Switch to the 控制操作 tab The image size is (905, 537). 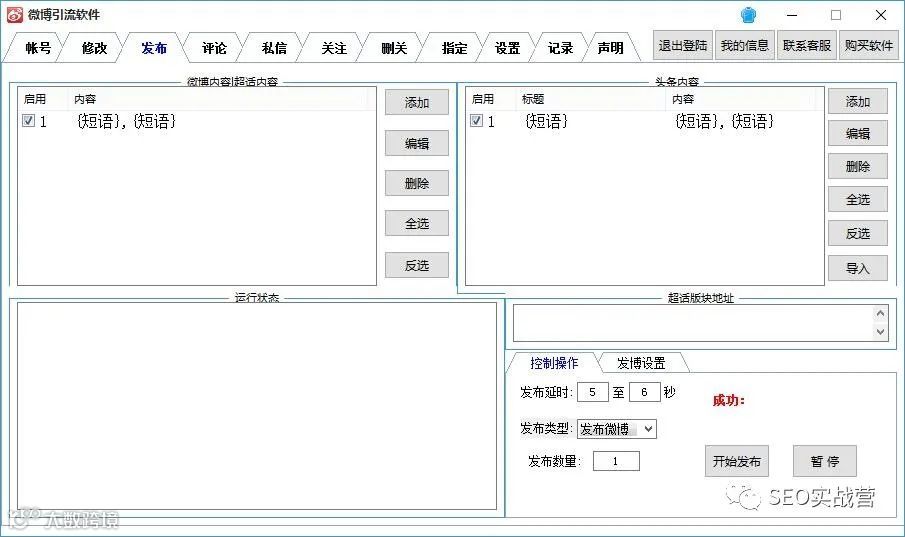pyautogui.click(x=554, y=363)
